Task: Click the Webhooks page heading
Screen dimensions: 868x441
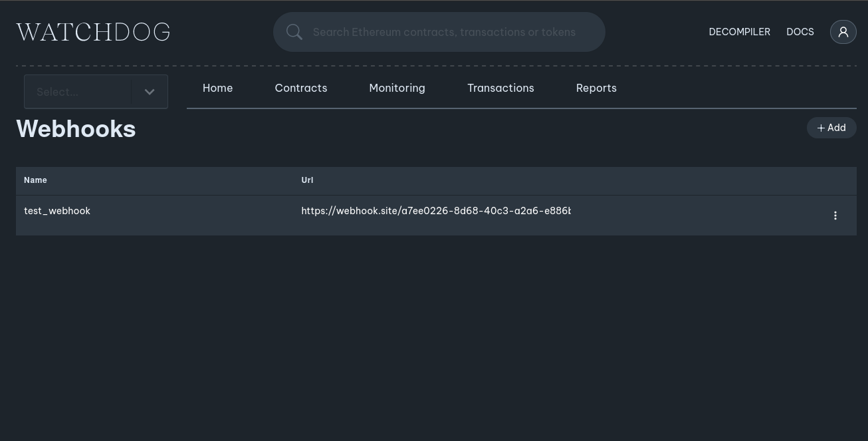Action: point(76,129)
